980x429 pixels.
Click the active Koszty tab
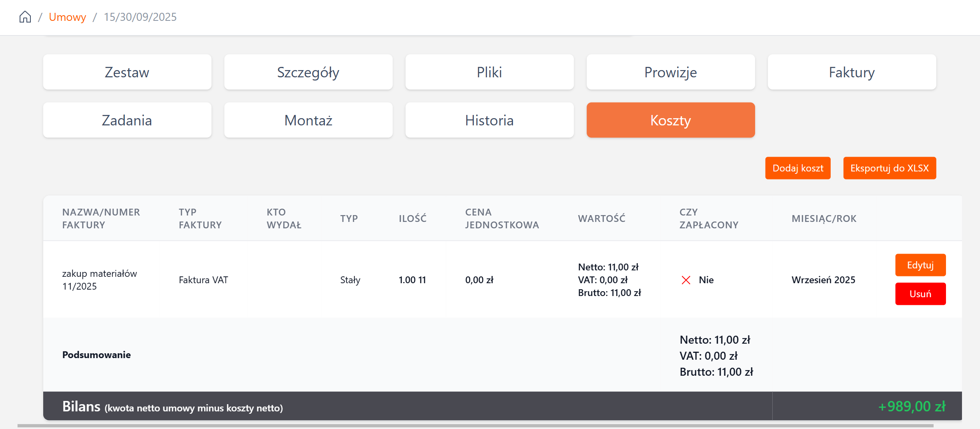click(x=670, y=120)
